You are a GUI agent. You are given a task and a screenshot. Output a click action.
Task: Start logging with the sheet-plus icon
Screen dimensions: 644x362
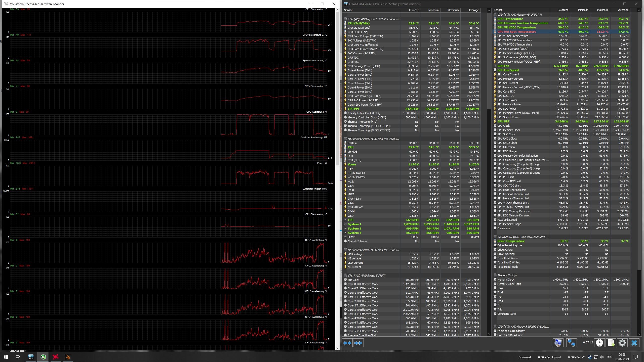[611, 343]
